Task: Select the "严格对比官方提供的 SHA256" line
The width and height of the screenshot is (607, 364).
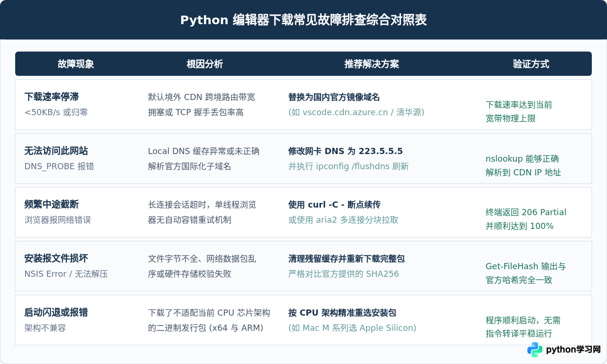Action: pos(344,274)
